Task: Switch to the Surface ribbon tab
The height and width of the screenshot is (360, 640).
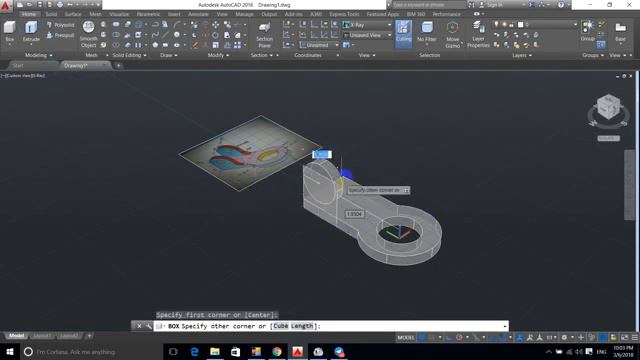Action: (73, 14)
